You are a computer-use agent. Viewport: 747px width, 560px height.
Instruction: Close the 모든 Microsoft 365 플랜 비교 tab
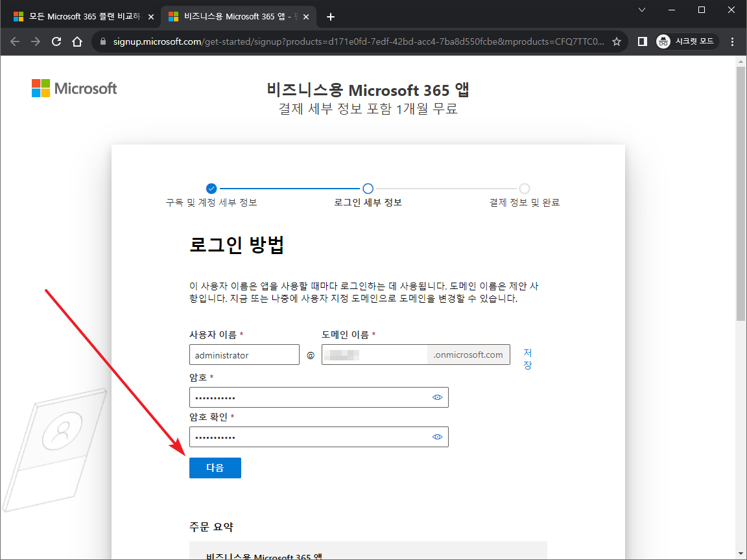151,17
